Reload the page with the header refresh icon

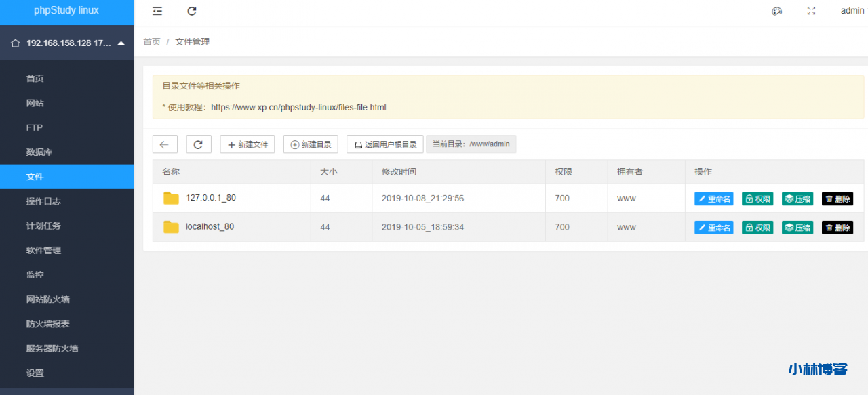[191, 11]
